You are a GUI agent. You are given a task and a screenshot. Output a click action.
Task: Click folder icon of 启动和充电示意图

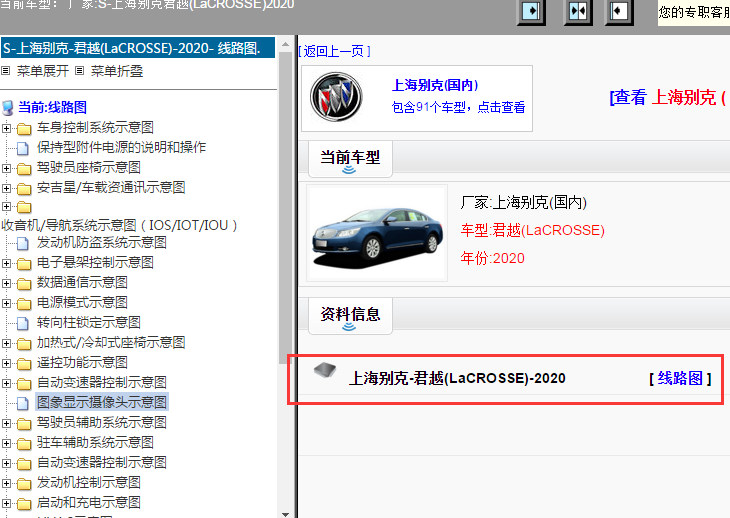[24, 504]
